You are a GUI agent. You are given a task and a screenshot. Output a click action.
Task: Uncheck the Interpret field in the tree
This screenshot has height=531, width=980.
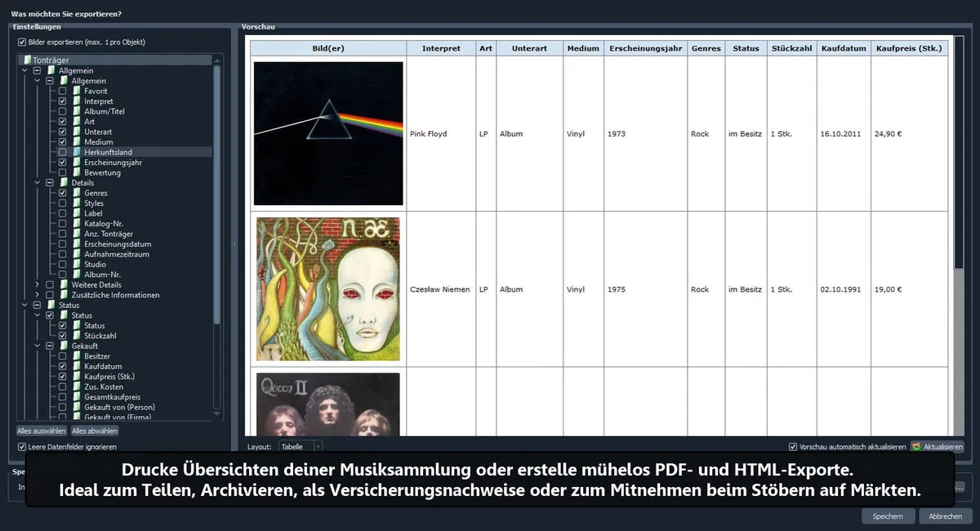(x=63, y=101)
